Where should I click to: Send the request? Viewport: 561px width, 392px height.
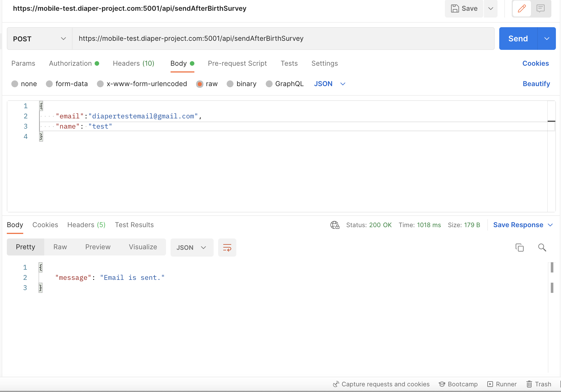tap(518, 39)
